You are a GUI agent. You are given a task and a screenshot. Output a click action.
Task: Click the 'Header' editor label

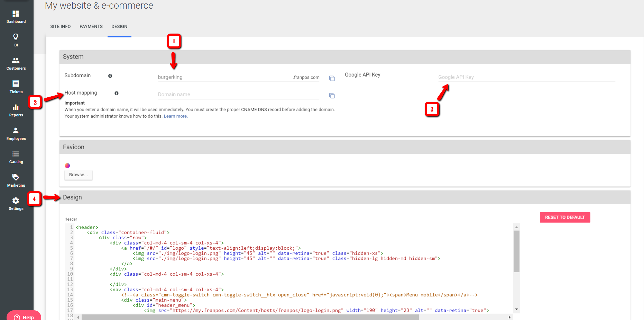coord(71,219)
